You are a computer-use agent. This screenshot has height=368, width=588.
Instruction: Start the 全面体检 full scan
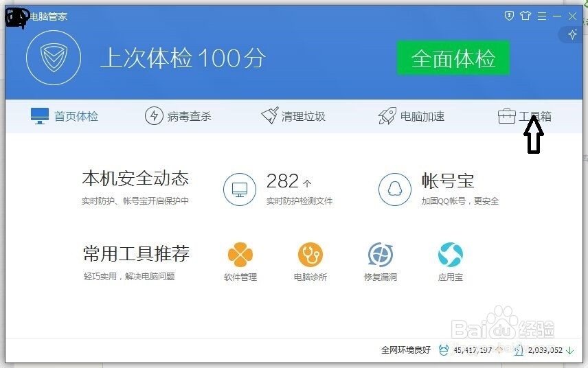(453, 58)
